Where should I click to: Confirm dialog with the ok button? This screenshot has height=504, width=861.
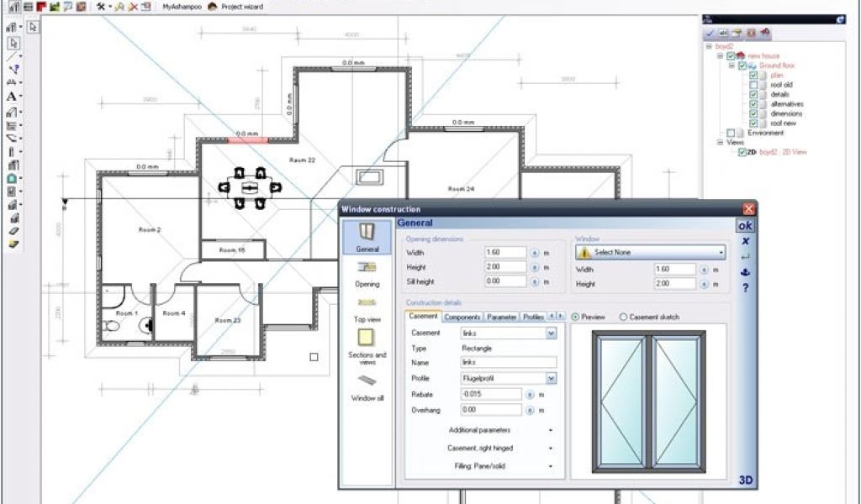[745, 226]
